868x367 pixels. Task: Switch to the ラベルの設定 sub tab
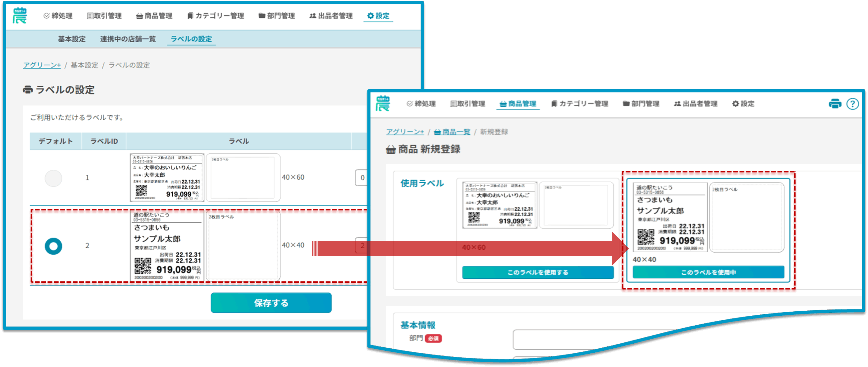191,39
